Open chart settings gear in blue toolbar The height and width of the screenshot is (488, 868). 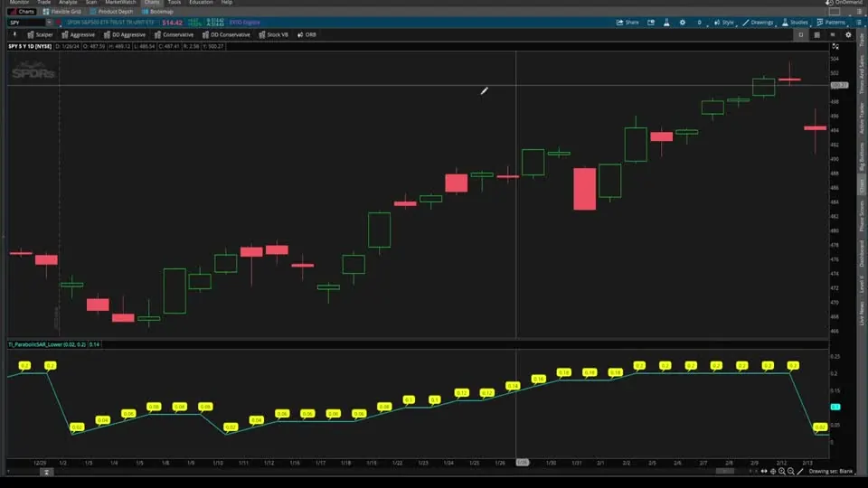[x=683, y=23]
